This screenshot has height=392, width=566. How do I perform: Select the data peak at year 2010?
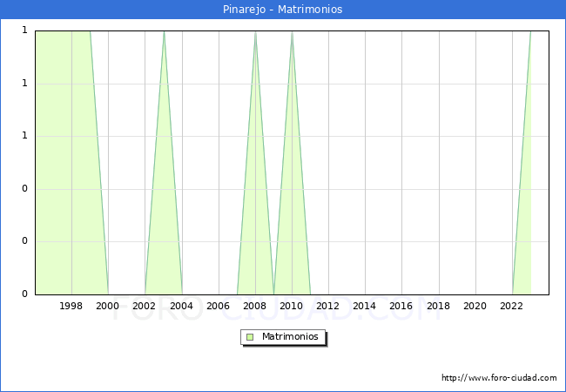click(292, 33)
